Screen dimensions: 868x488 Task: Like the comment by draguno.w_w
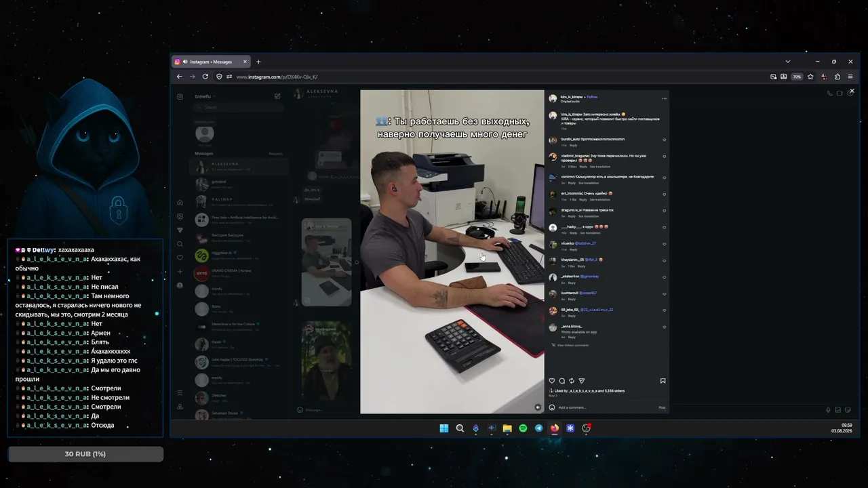664,211
